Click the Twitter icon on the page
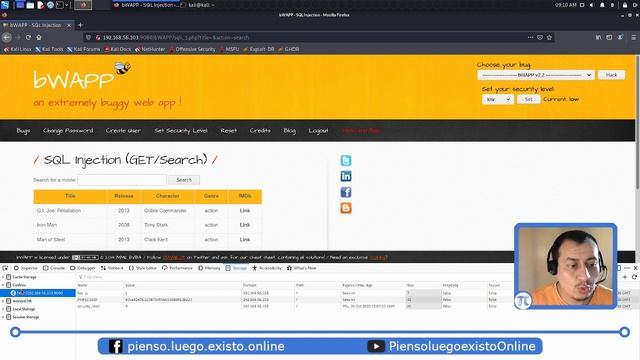 (x=346, y=160)
